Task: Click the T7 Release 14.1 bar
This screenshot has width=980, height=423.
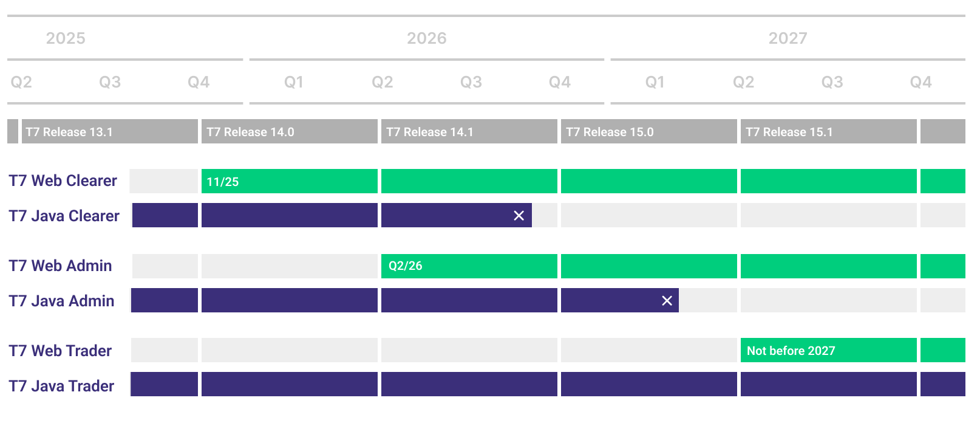Action: [469, 132]
